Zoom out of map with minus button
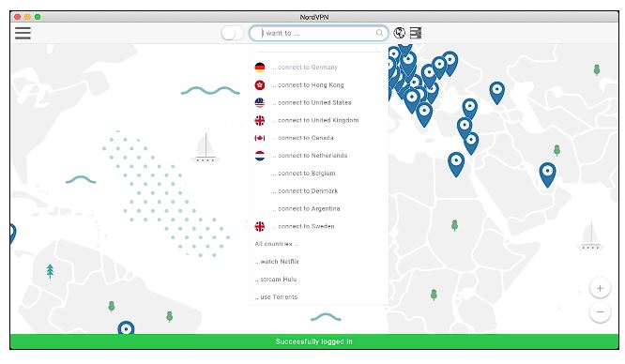The width and height of the screenshot is (625, 364). pos(600,311)
